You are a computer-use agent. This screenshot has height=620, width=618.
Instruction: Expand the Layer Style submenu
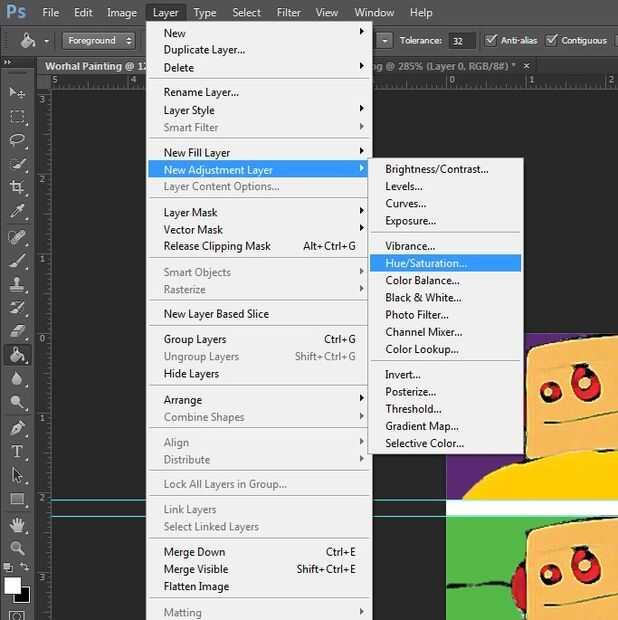(260, 110)
